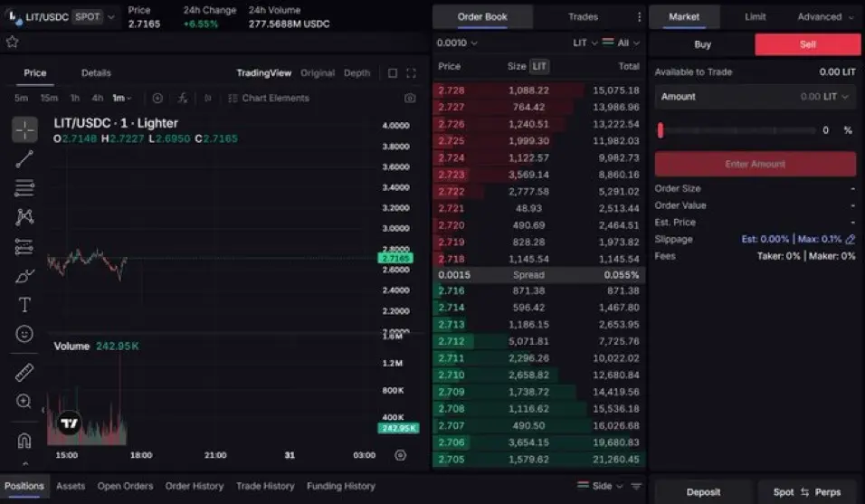The width and height of the screenshot is (865, 504).
Task: Click the Enter Amount submit button
Action: 756,165
